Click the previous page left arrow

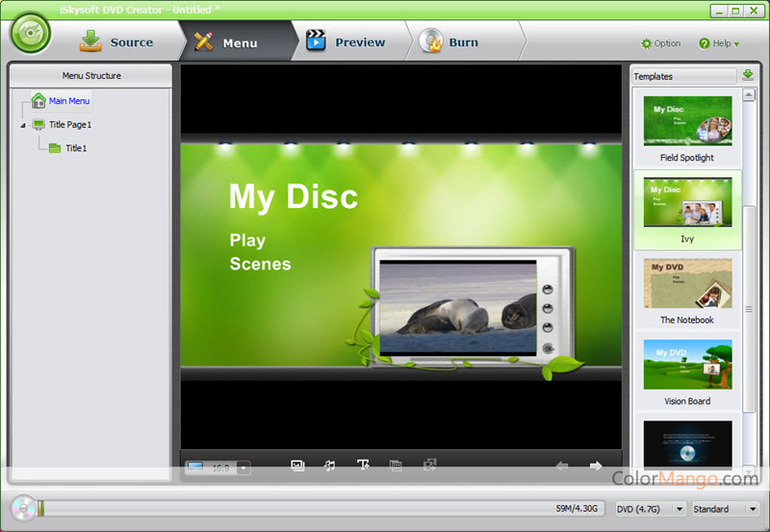point(562,466)
